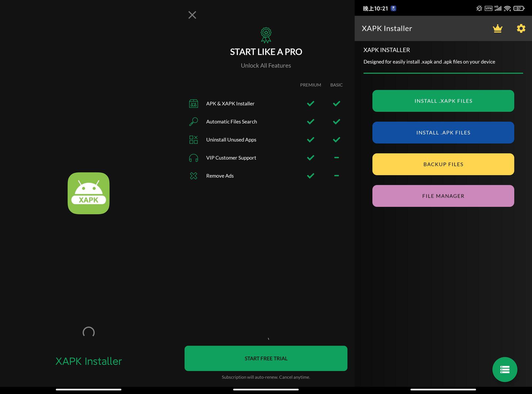This screenshot has height=394, width=532.
Task: Open settings with the gear icon
Action: pyautogui.click(x=521, y=29)
